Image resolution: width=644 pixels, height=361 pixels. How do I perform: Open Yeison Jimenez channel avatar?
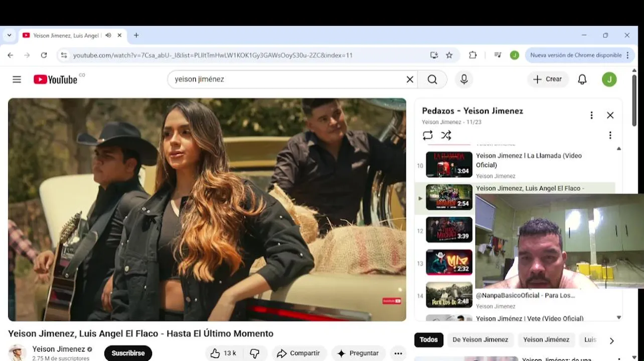tap(18, 353)
